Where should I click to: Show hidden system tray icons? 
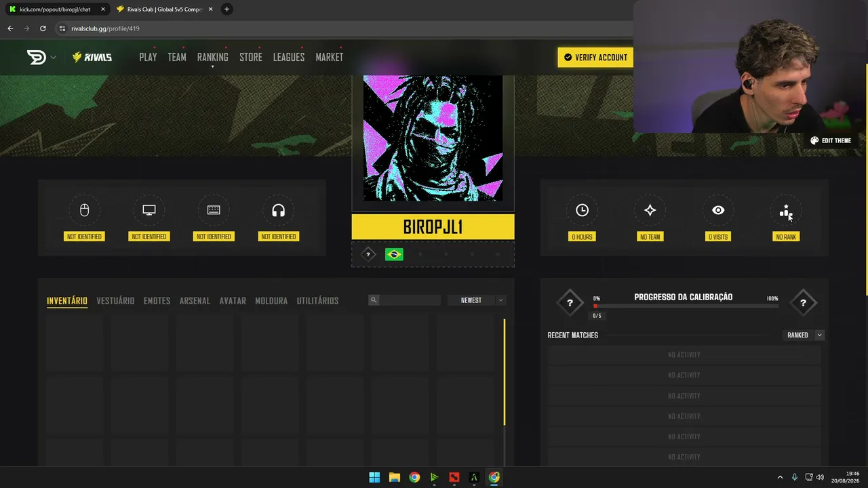(x=780, y=477)
